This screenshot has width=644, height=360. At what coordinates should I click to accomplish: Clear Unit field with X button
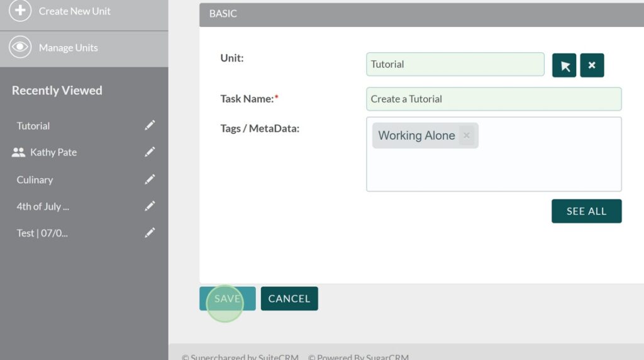(x=592, y=65)
